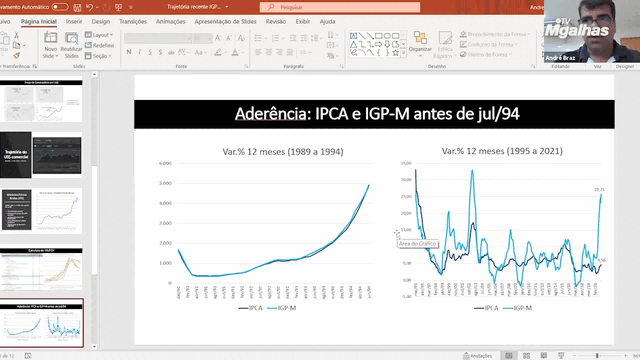Toggle Align Left paragraph
The height and width of the screenshot is (360, 640).
258,52
